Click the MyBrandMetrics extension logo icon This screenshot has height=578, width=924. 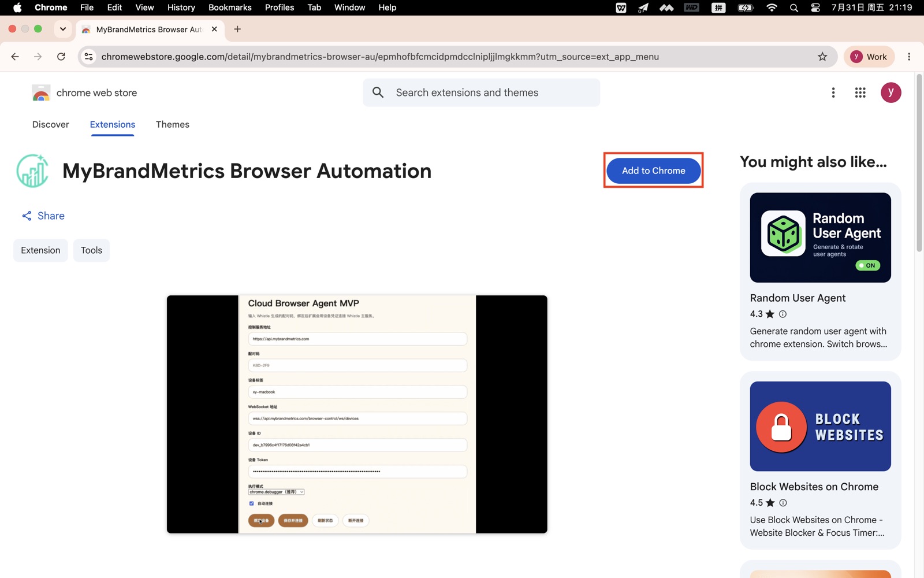pos(32,171)
